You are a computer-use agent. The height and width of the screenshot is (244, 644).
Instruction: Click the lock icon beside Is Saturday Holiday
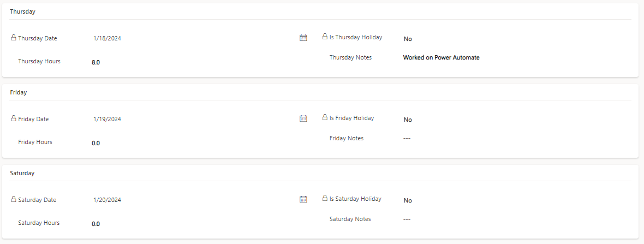pos(325,198)
